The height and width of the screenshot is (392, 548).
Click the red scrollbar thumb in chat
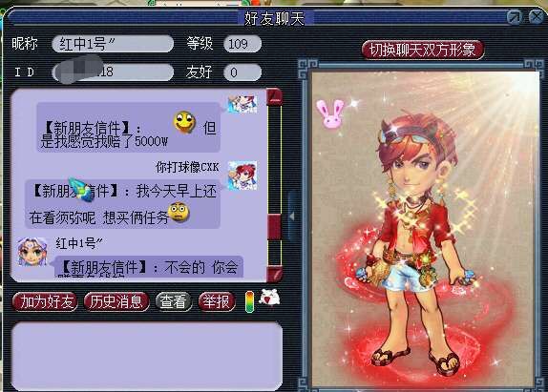274,227
